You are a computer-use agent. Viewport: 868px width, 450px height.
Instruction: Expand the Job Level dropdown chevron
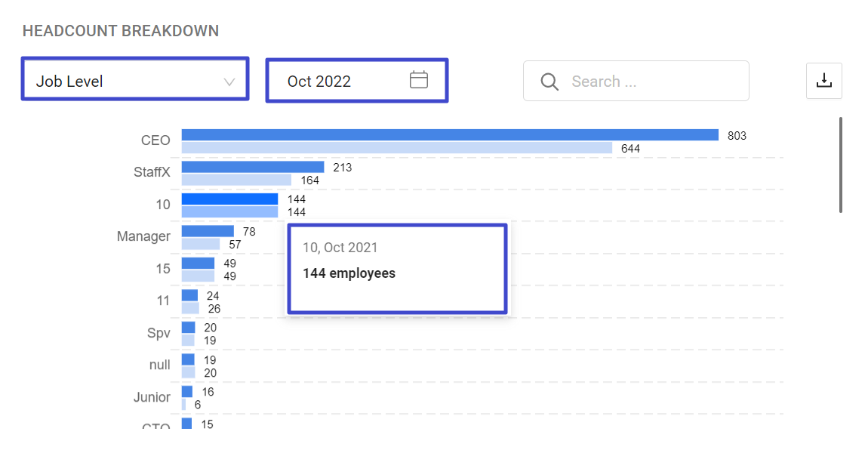click(229, 82)
